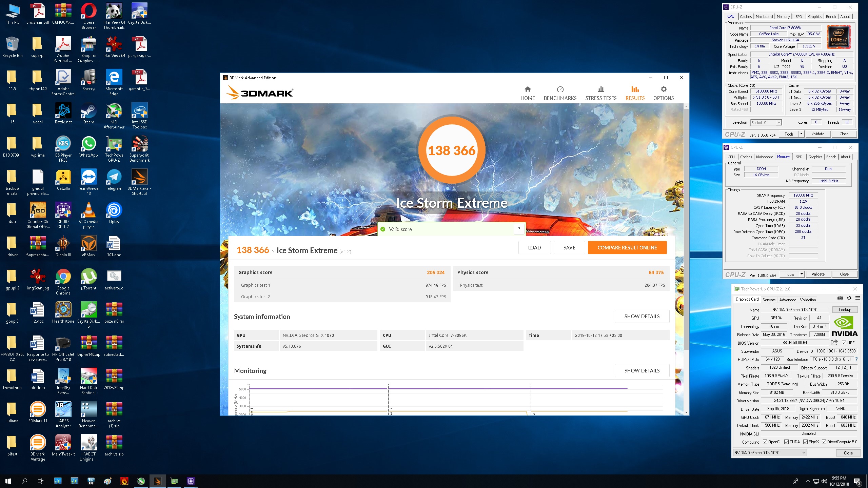Click Physics score value 64 375
Image resolution: width=868 pixels, height=488 pixels.
pyautogui.click(x=656, y=272)
